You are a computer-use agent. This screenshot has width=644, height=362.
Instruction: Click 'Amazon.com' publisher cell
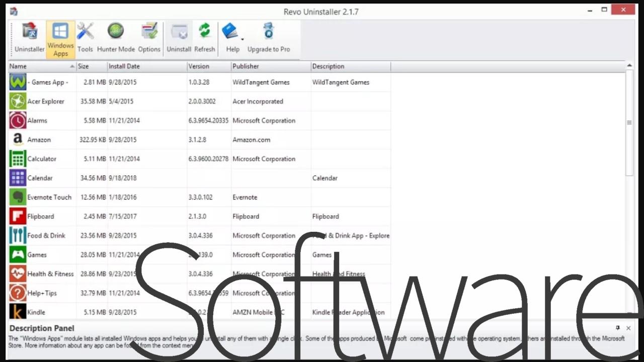point(251,140)
